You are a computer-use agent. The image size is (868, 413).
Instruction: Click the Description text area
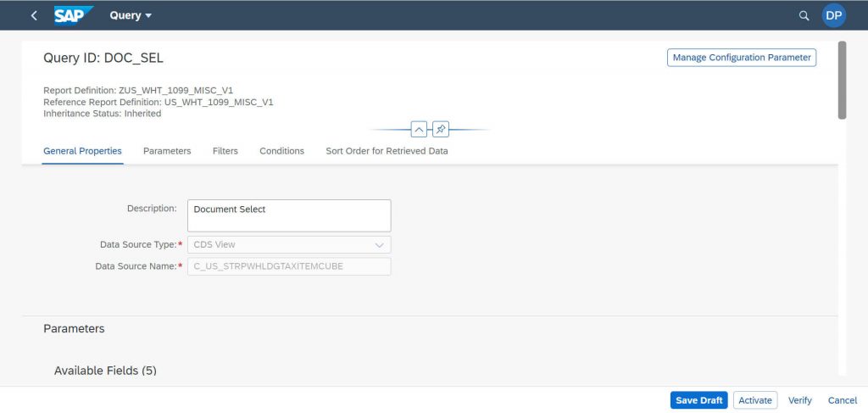coord(289,215)
